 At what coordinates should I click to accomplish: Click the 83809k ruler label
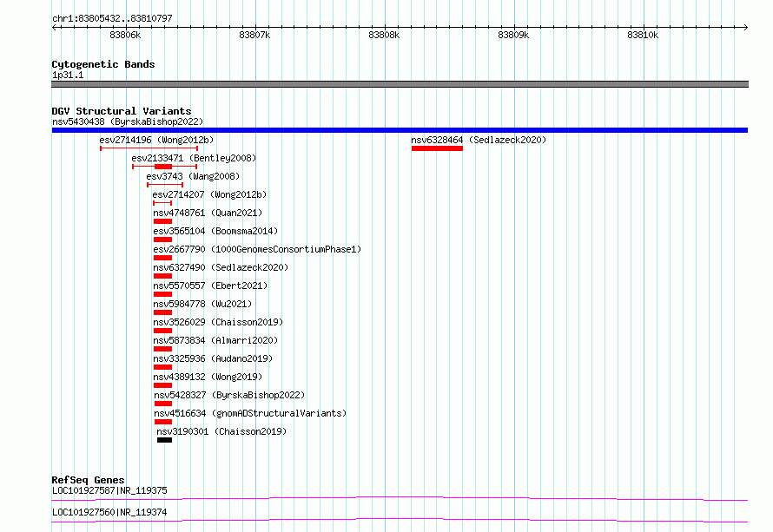pos(513,35)
